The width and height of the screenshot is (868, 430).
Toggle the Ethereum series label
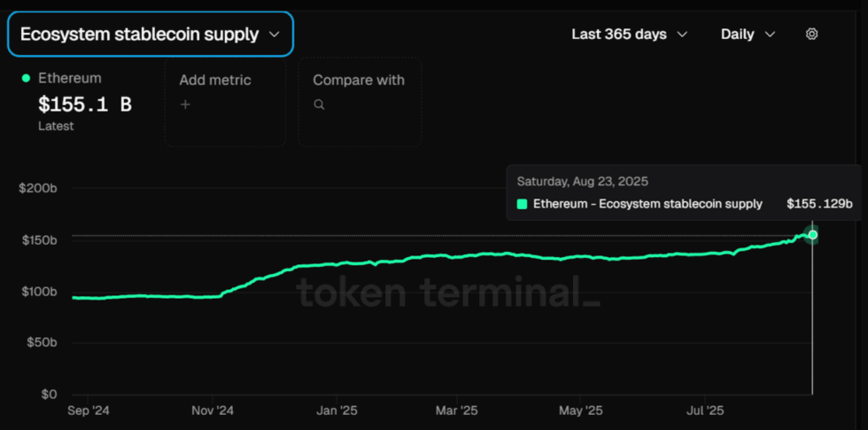point(70,79)
